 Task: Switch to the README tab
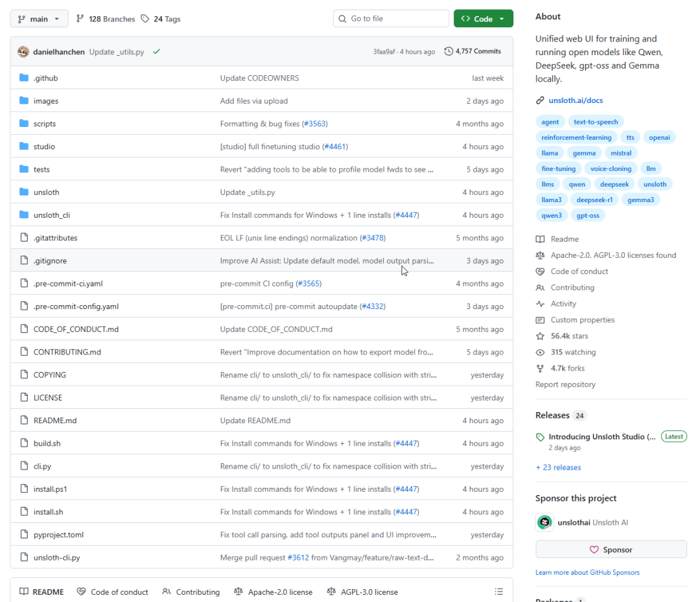(41, 592)
